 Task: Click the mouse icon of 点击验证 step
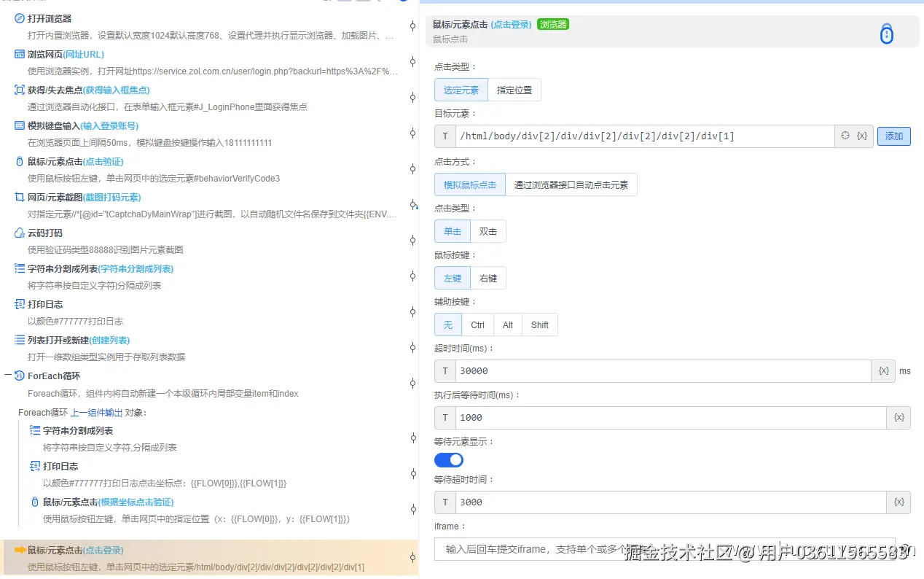20,161
